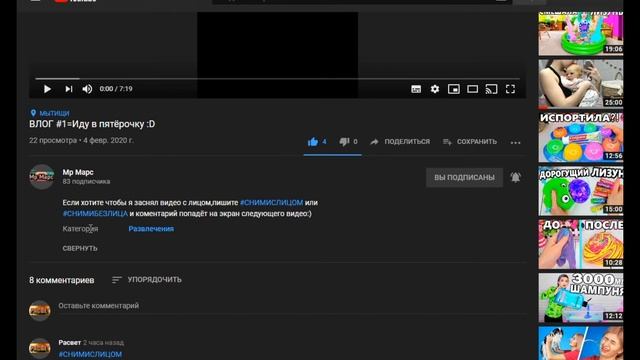Open Расвет commenter avatar

[x=40, y=348]
